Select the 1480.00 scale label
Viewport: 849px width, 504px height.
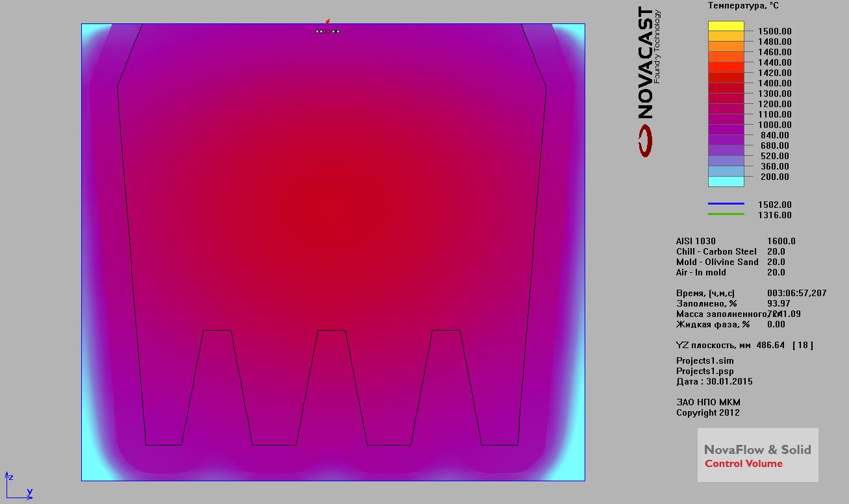775,42
